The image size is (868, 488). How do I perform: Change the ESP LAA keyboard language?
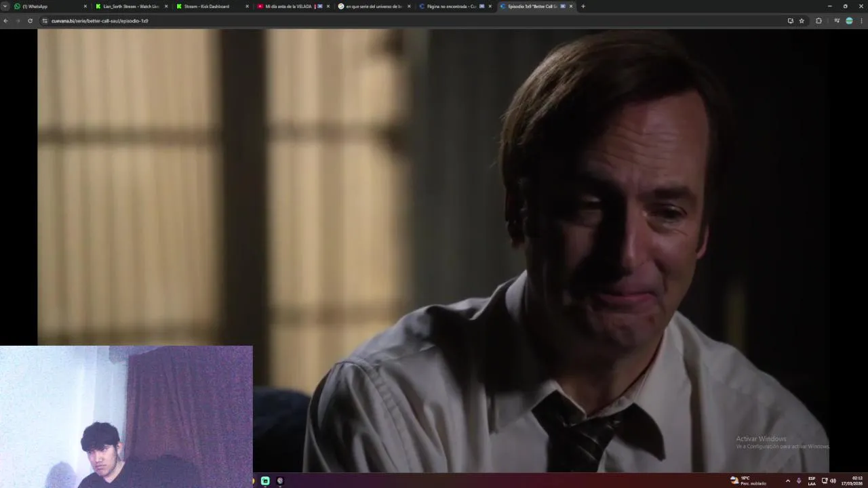pyautogui.click(x=812, y=481)
